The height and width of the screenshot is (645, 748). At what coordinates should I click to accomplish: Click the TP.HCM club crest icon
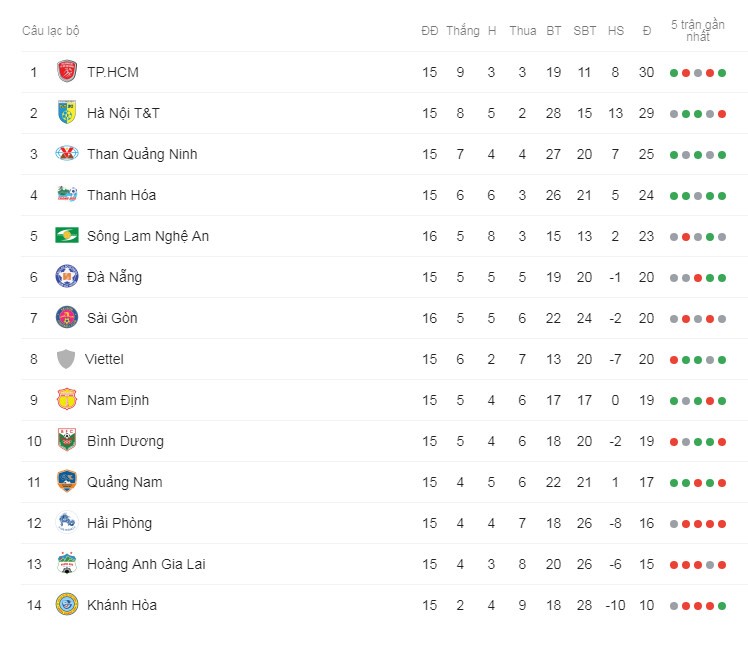pos(67,72)
